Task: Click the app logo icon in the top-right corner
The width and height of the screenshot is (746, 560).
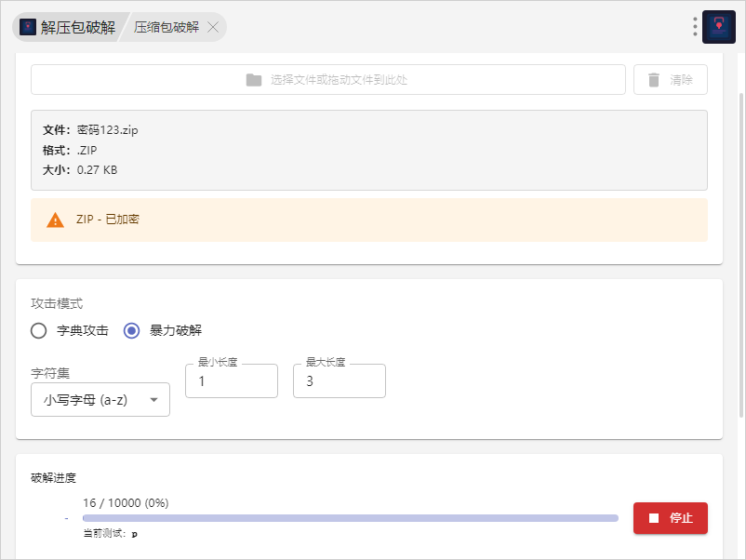Action: 719,27
